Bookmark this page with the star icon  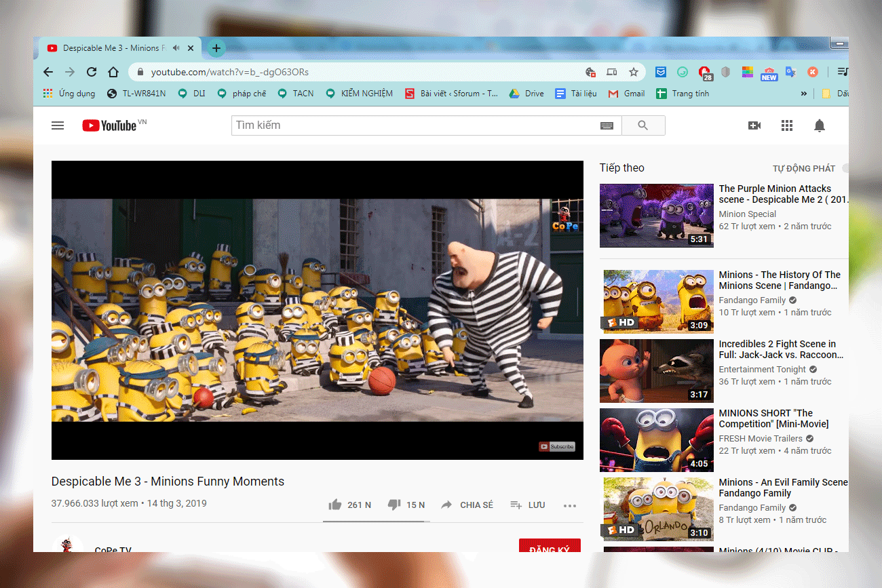634,72
